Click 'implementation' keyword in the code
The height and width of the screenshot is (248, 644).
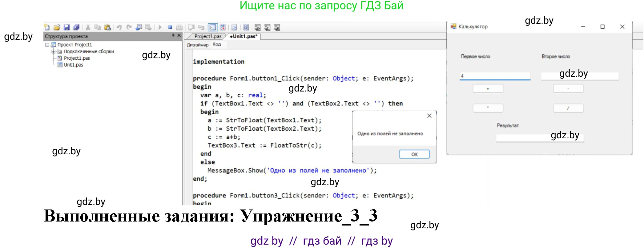point(219,62)
